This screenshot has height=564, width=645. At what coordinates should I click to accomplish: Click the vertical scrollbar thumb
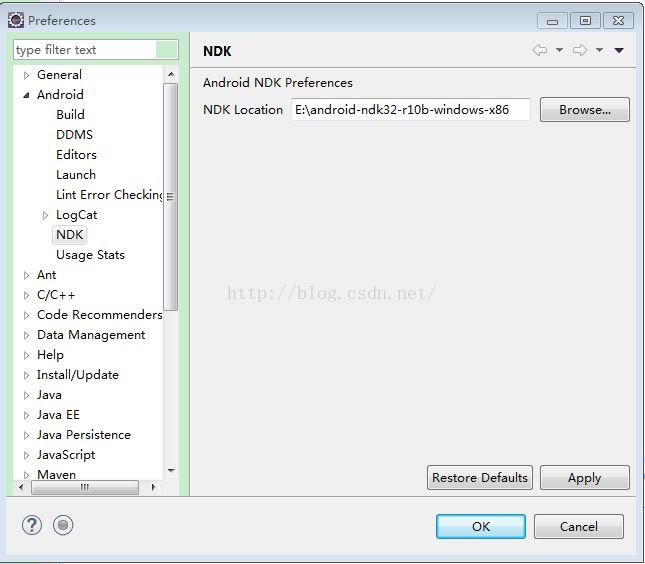[x=170, y=197]
